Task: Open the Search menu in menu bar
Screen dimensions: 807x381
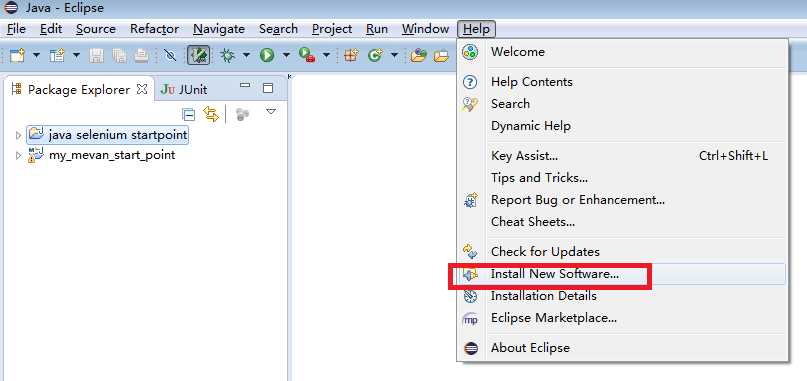Action: pos(278,29)
